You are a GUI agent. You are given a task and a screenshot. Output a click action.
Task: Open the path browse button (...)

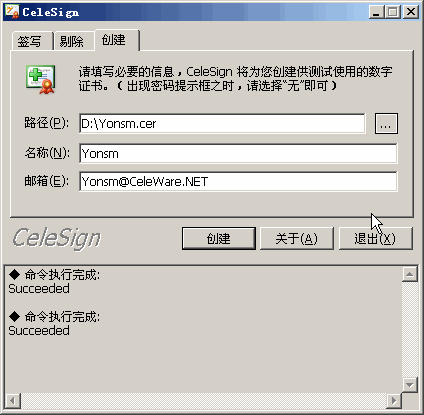point(386,124)
